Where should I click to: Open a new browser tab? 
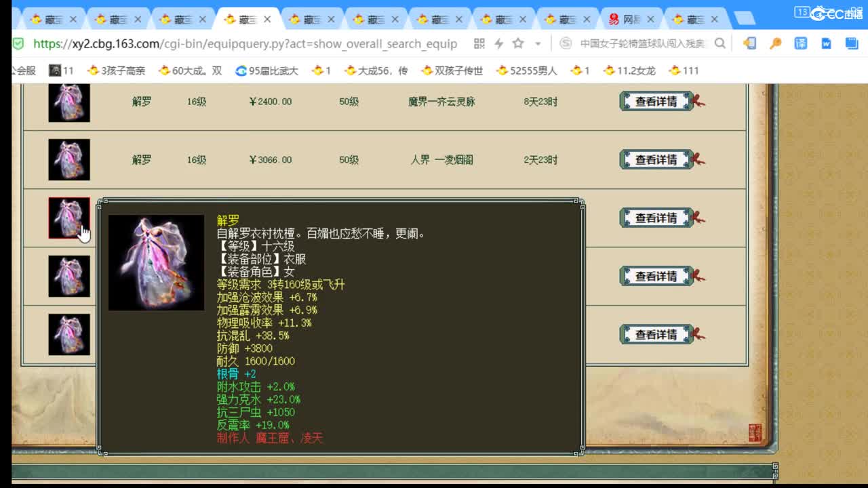[x=745, y=18]
